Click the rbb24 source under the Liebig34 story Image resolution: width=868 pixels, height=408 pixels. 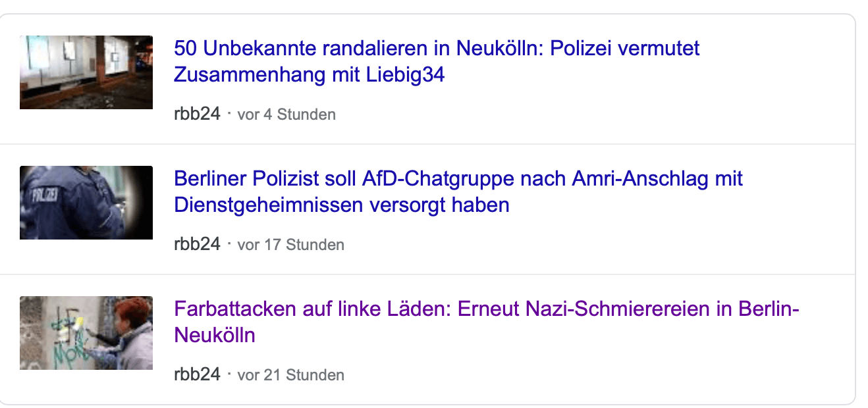pyautogui.click(x=196, y=114)
